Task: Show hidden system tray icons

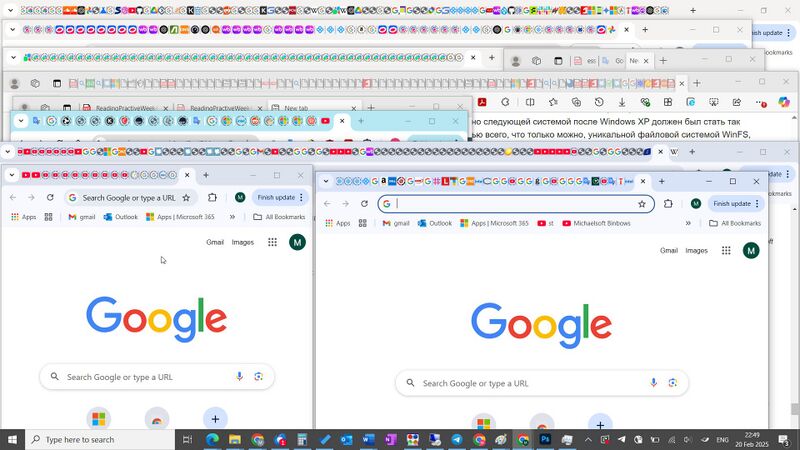Action: click(588, 439)
